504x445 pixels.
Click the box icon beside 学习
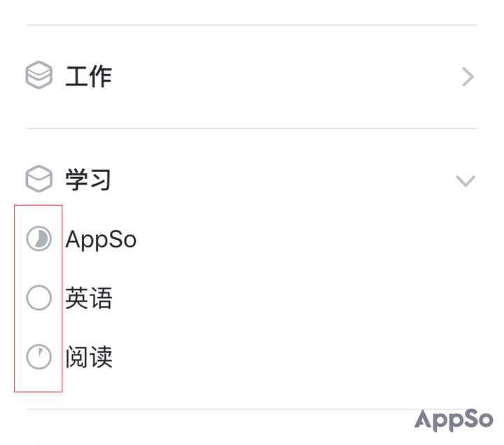tap(39, 180)
